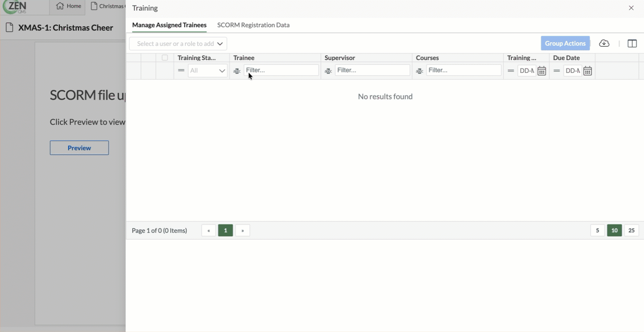Open calendar picker for Due Date filter

pyautogui.click(x=587, y=71)
